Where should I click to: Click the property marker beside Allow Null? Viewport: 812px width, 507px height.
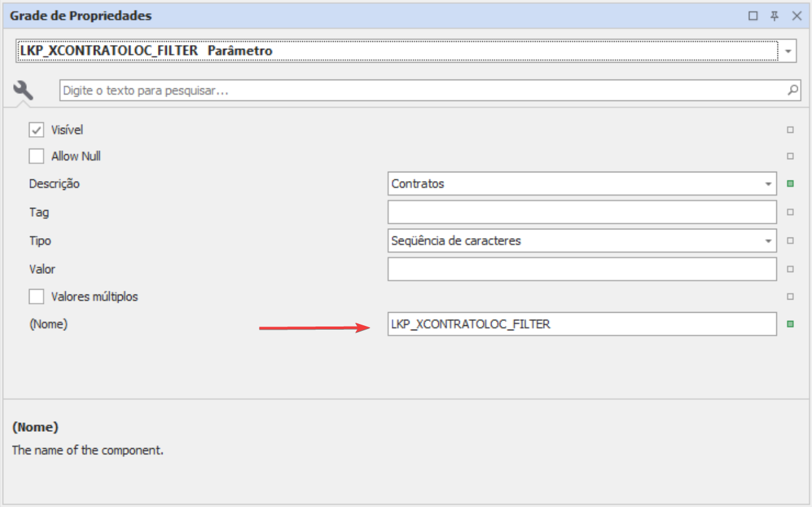pyautogui.click(x=790, y=156)
